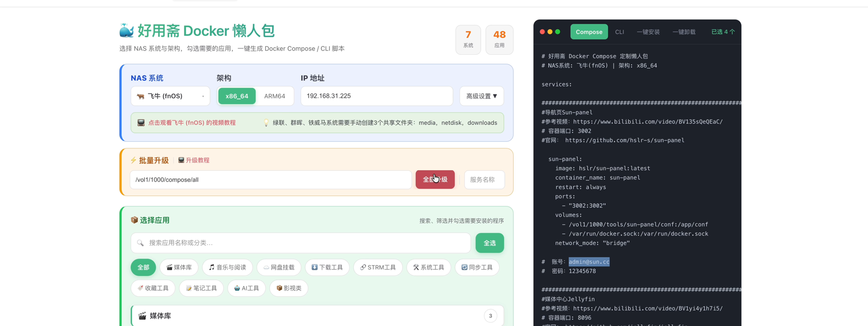The width and height of the screenshot is (868, 326).
Task: Click the green dot in code panel header
Action: pos(558,32)
